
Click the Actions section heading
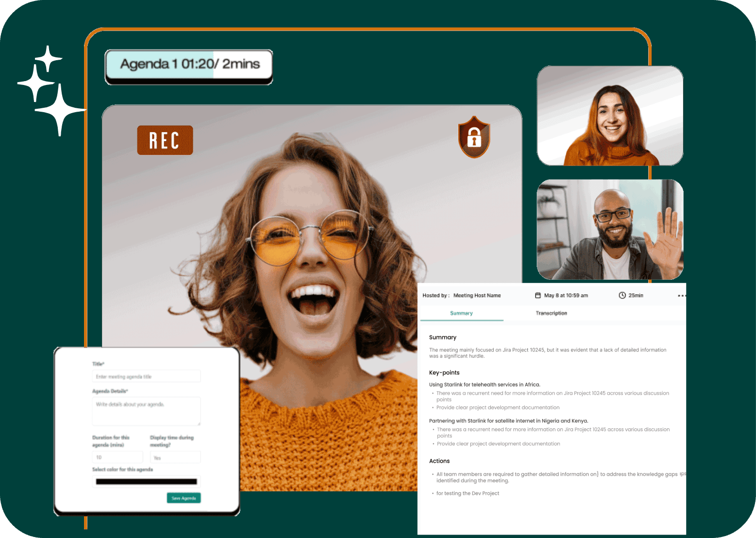coord(439,461)
